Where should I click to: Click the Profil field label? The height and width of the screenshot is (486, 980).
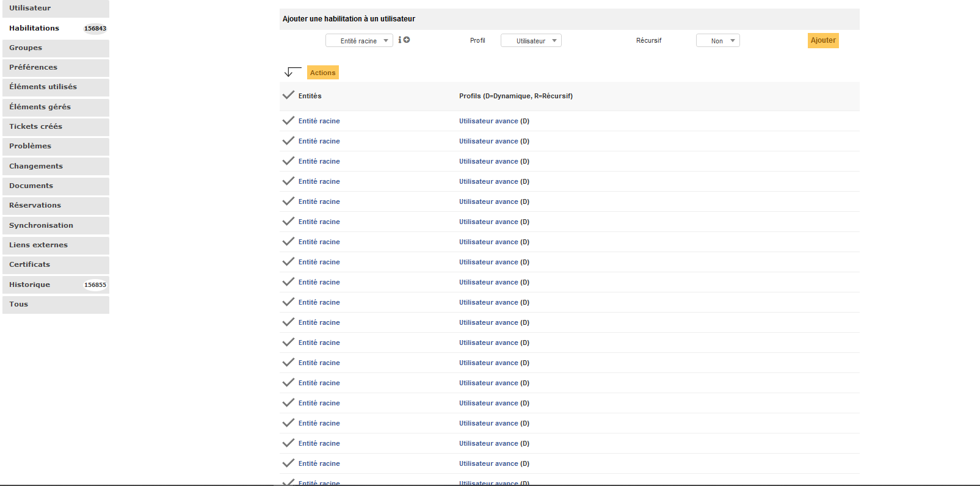477,40
